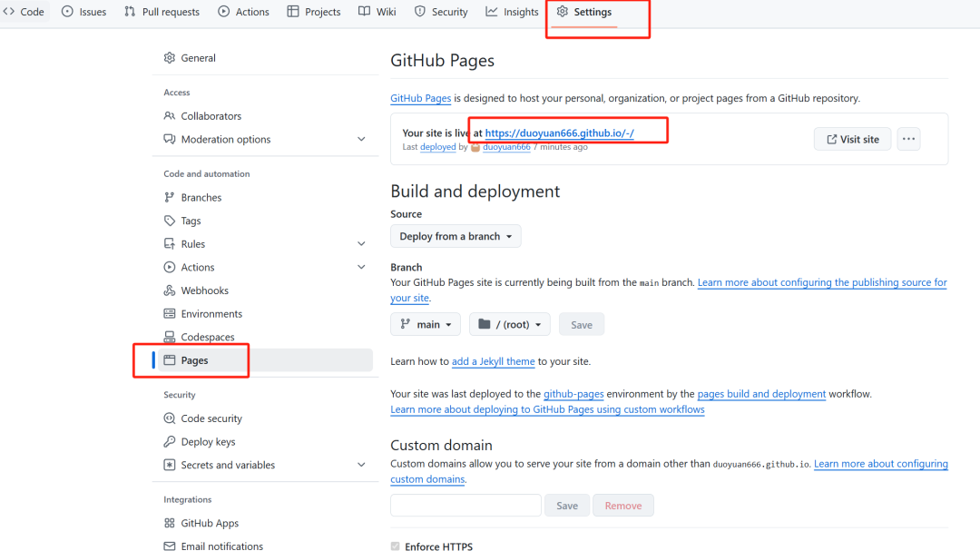Toggle the Enforce HTTPS checkbox
980x551 pixels.
(x=395, y=546)
